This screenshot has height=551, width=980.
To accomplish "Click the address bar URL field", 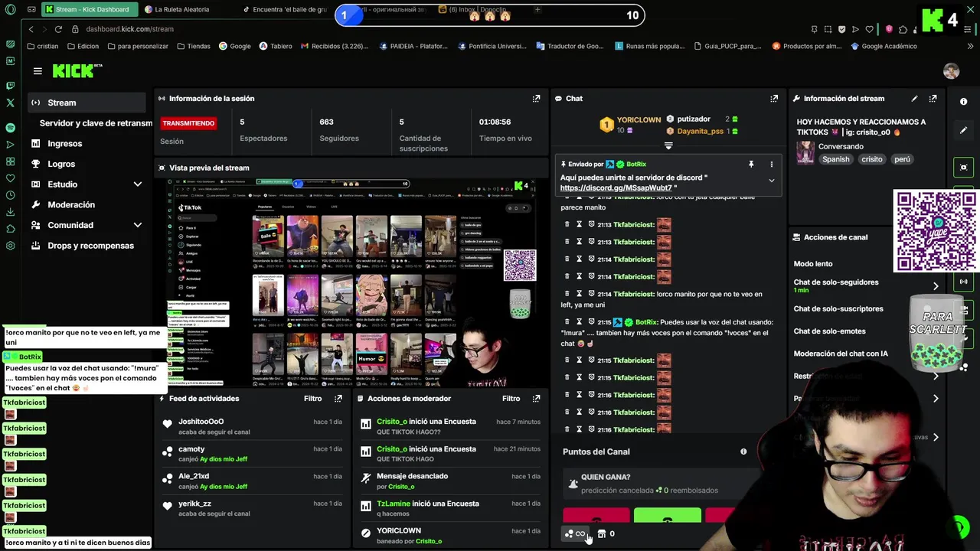I will pyautogui.click(x=130, y=29).
